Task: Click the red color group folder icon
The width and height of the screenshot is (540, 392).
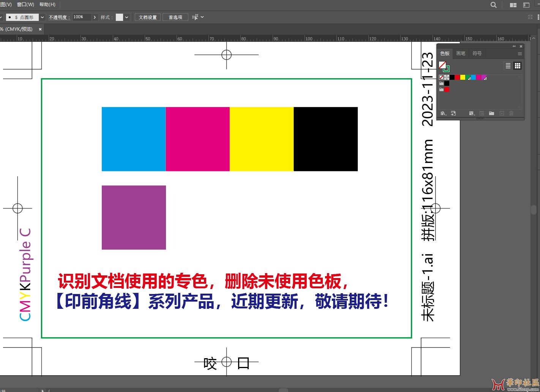Action: coord(441,90)
